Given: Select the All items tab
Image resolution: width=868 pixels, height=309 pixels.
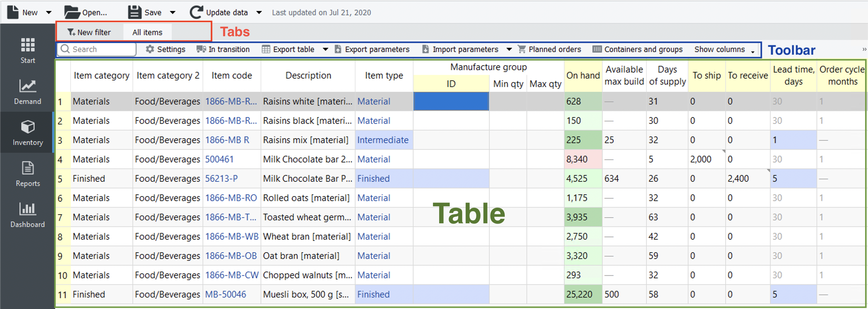Looking at the screenshot, I should coord(147,32).
